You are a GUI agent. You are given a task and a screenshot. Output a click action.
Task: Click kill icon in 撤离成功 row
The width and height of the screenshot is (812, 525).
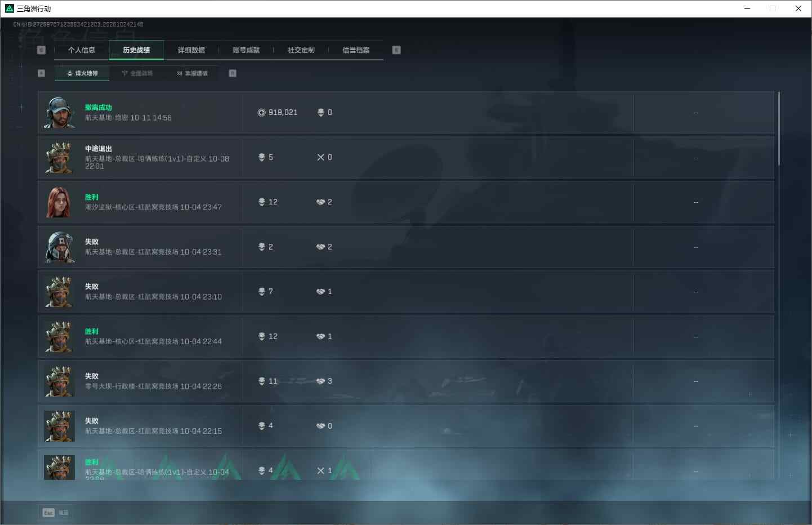321,113
